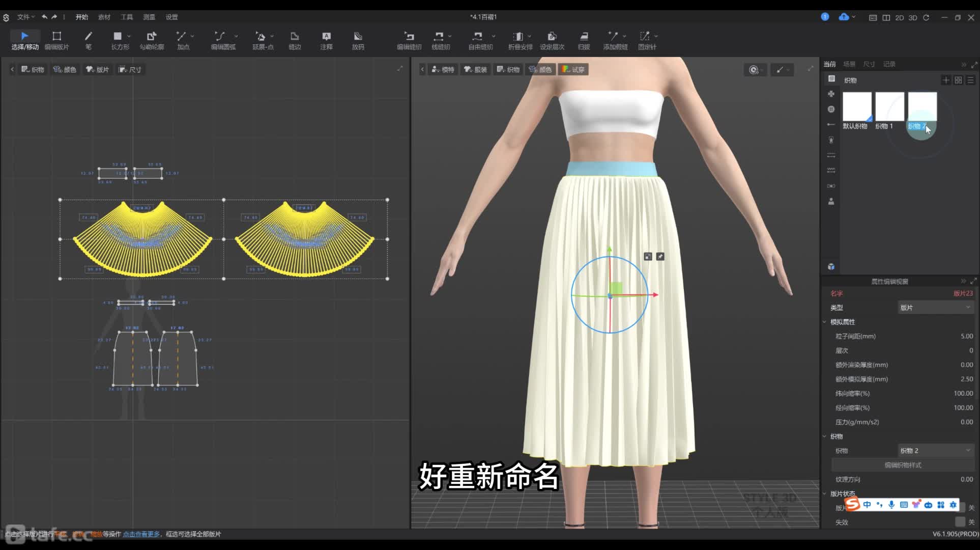Activate the 归拔 tool
Viewport: 980px width, 550px height.
(x=584, y=40)
